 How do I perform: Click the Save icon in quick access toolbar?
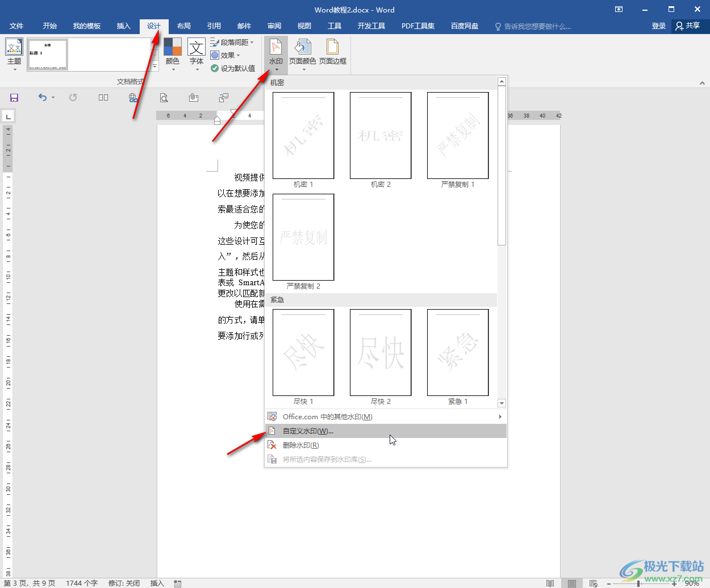coord(14,98)
